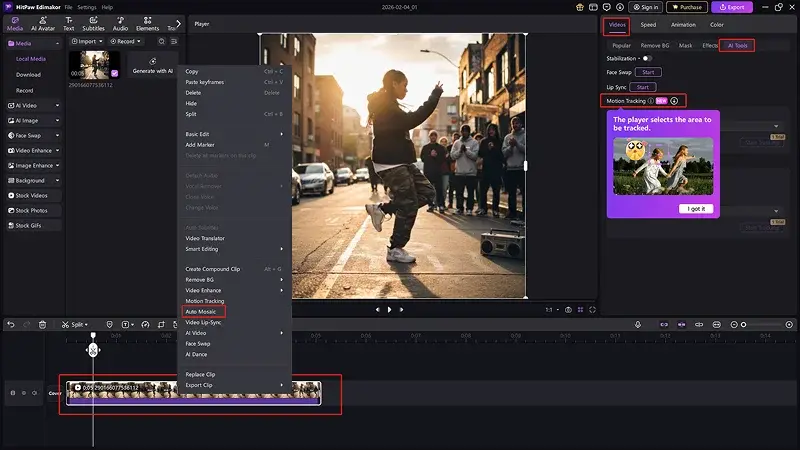Click the download circle icon in title bar

620,7
